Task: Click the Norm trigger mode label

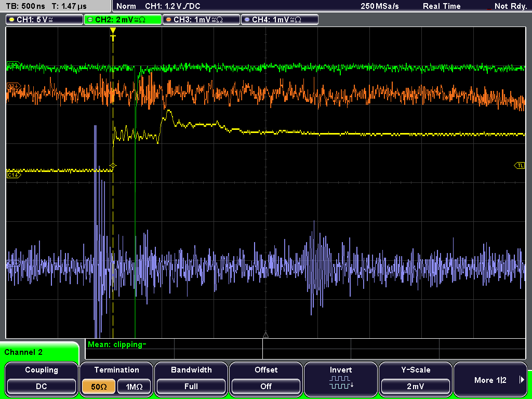Action: coord(126,6)
